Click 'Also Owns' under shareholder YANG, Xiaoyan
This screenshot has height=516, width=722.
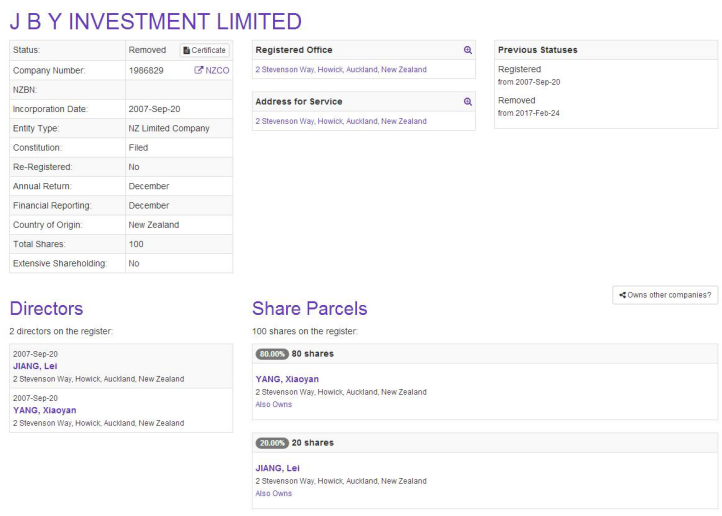pyautogui.click(x=274, y=405)
